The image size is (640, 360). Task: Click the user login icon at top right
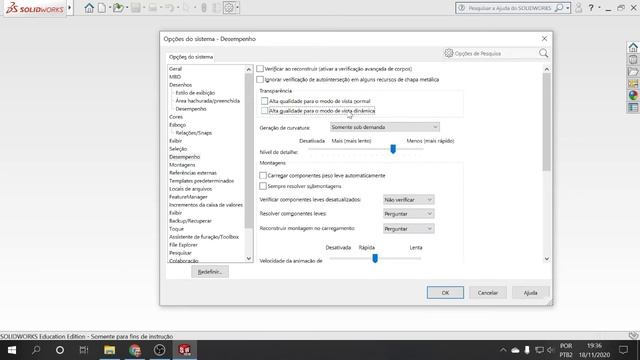coord(578,8)
